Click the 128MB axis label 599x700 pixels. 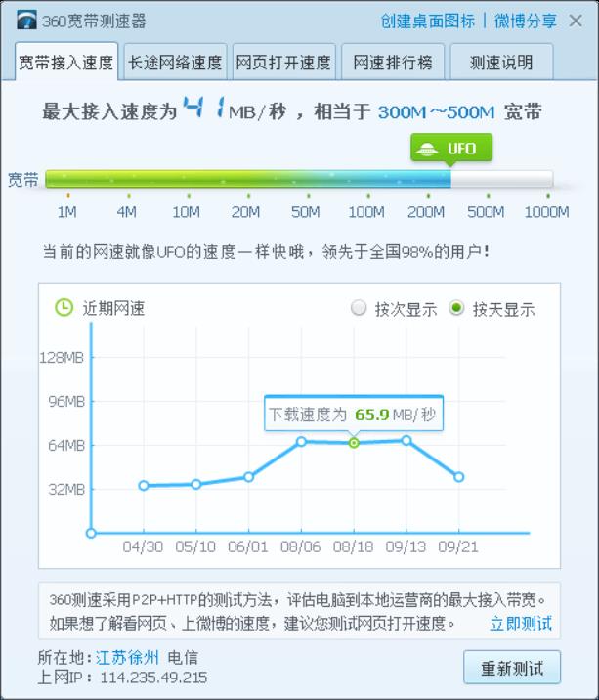(62, 358)
